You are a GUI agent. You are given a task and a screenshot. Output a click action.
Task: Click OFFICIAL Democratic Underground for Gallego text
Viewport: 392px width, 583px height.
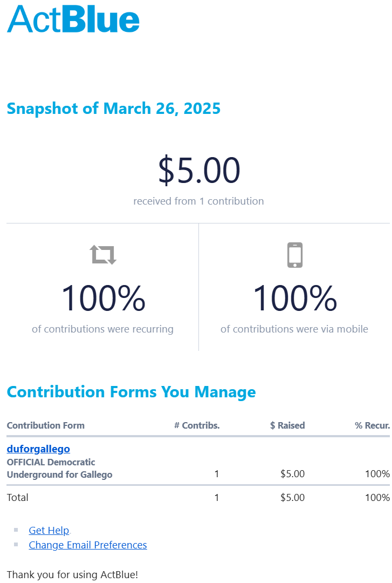[59, 469]
